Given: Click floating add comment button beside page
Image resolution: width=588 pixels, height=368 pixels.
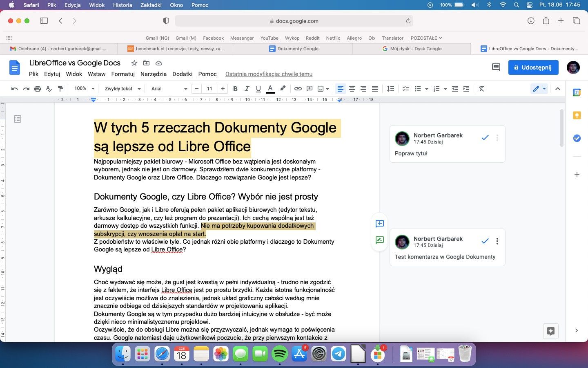Looking at the screenshot, I should coord(380,224).
